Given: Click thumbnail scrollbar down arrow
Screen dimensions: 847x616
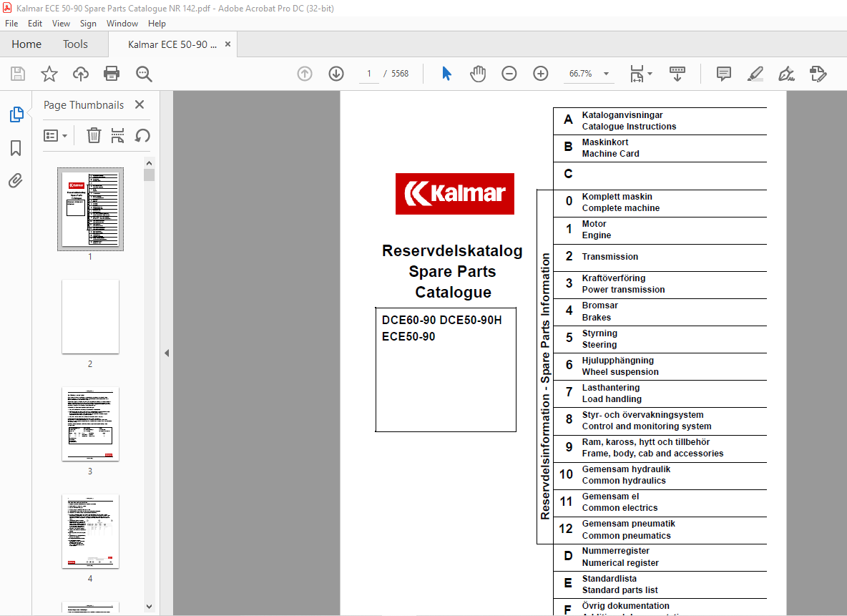Looking at the screenshot, I should click(x=149, y=606).
